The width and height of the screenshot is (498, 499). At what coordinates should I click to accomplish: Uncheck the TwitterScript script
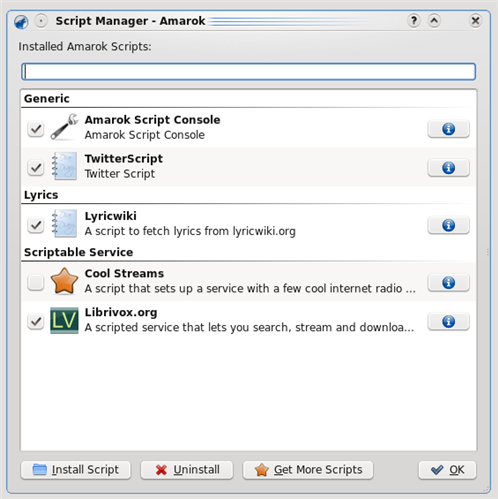coord(36,167)
